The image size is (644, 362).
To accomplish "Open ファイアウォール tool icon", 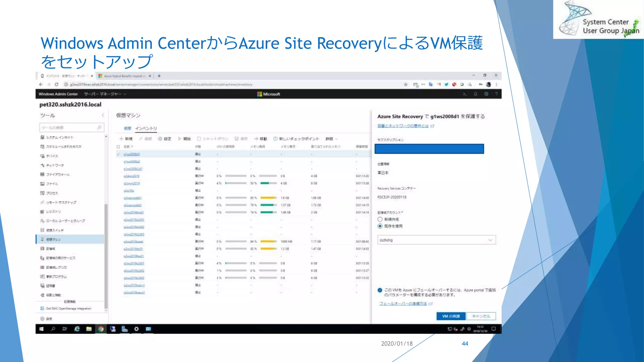I will point(42,174).
